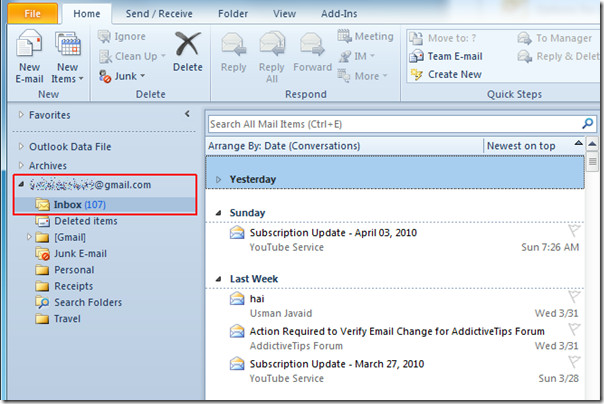Open the Travel folder

point(58,319)
